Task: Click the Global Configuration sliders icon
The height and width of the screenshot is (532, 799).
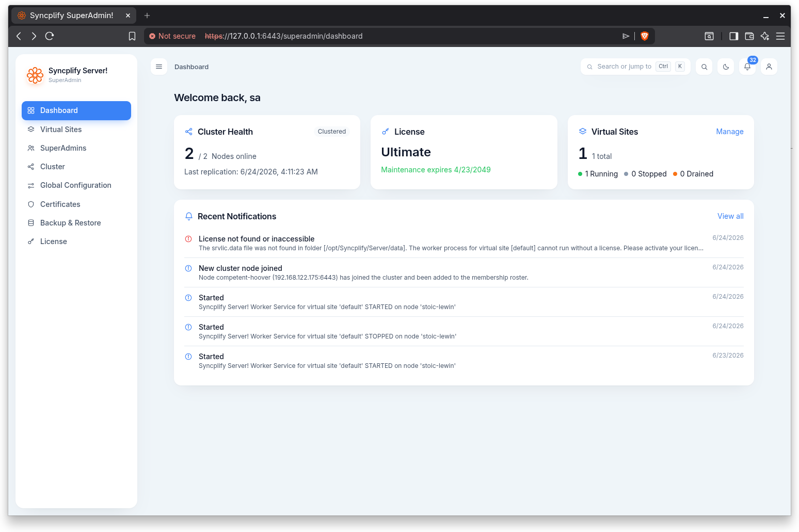Action: 31,185
